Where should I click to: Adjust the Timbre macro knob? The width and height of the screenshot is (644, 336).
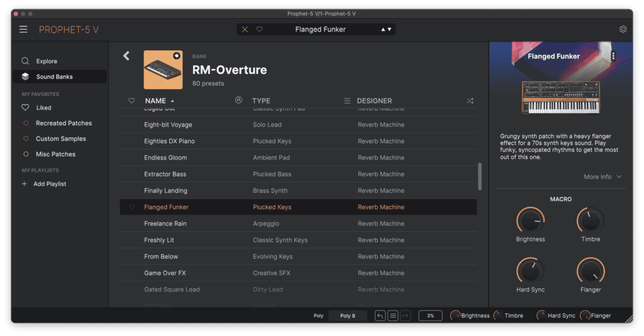tap(591, 220)
